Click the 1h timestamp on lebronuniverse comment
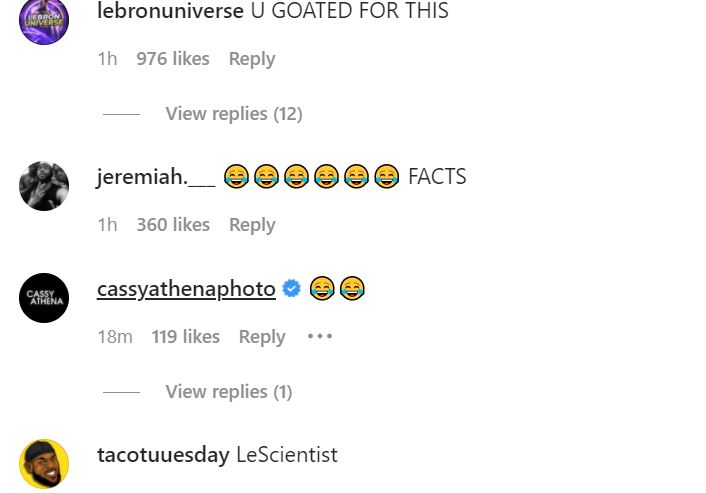This screenshot has width=706, height=493. point(107,59)
